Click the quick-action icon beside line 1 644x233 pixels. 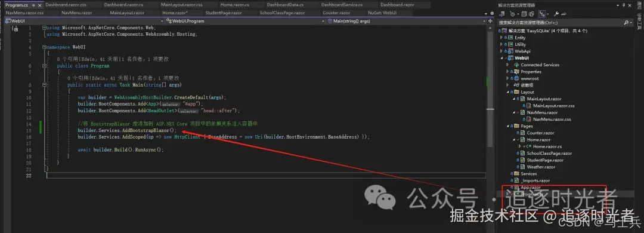coord(14,29)
